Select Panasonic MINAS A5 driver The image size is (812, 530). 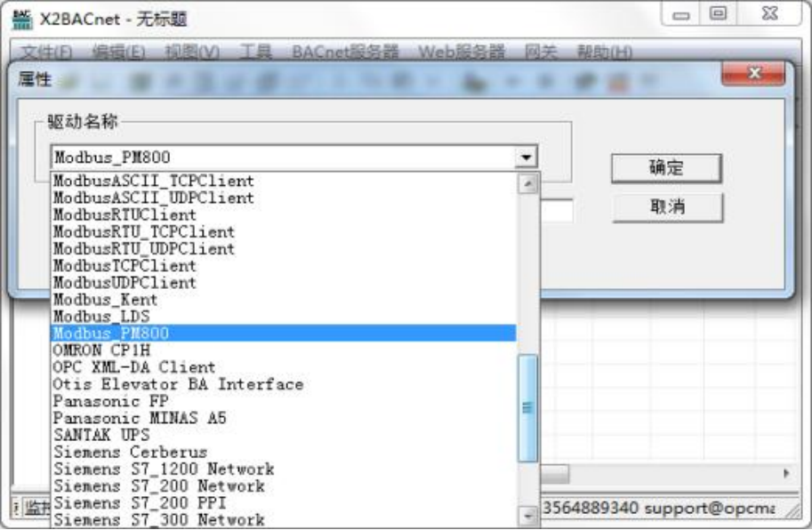tap(284, 418)
